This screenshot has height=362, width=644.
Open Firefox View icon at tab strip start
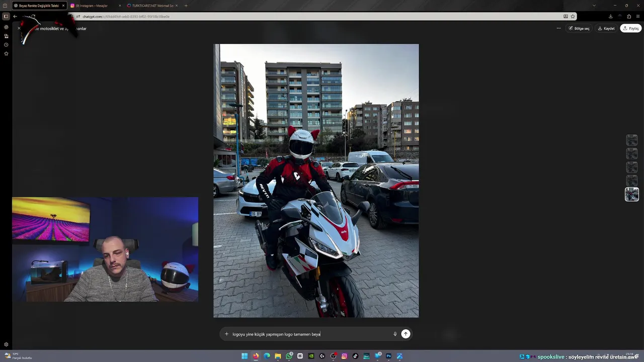[x=6, y=6]
